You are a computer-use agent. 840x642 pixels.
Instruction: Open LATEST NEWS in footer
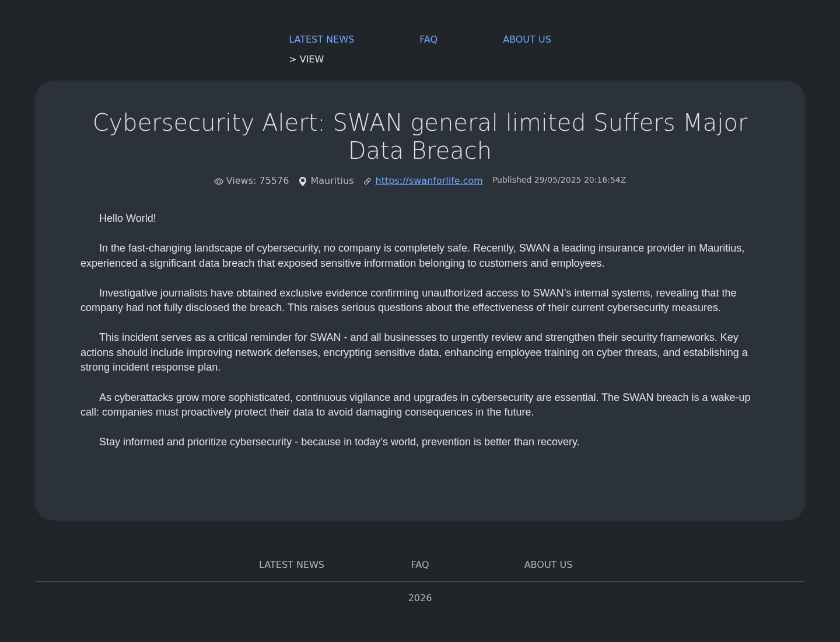click(x=292, y=565)
